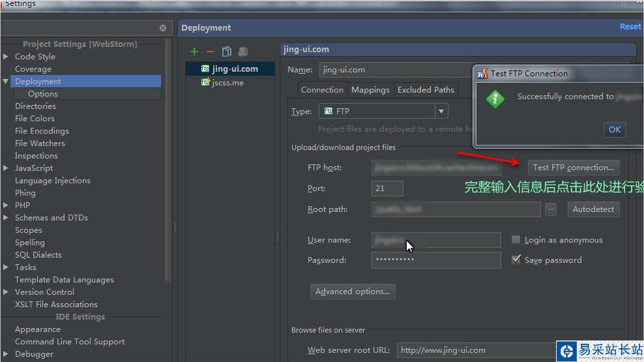Click the Reset link

tap(630, 27)
